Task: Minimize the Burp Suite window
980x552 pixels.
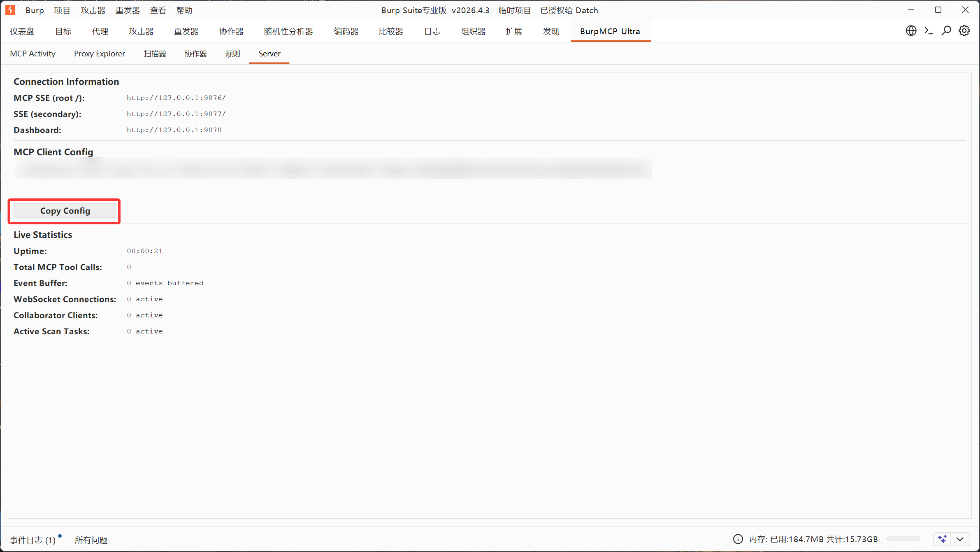Action: 911,10
